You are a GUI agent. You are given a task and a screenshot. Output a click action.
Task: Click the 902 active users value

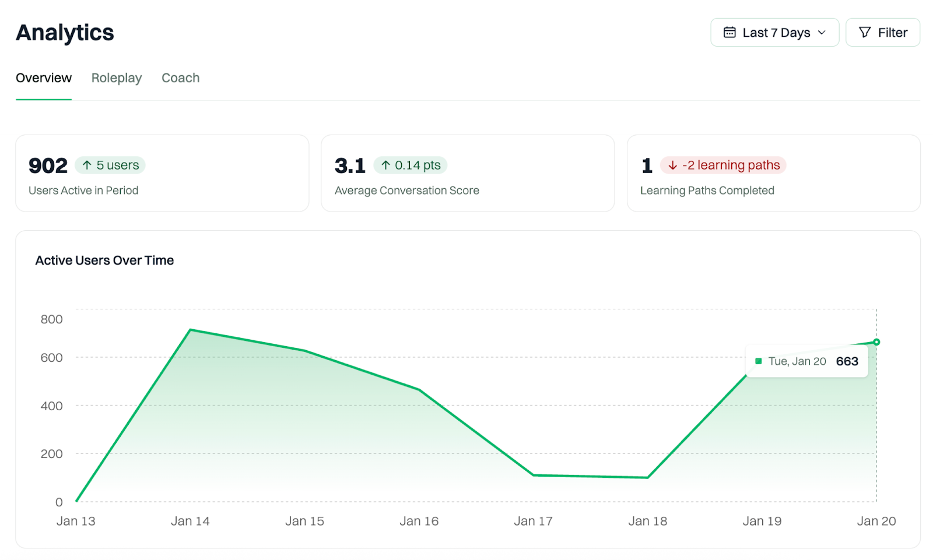[x=48, y=165]
